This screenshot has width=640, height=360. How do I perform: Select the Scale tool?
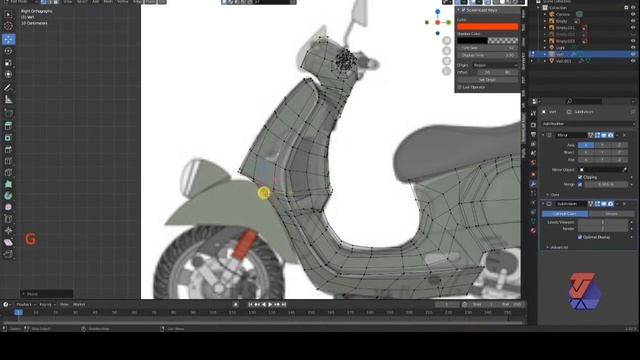[x=8, y=63]
